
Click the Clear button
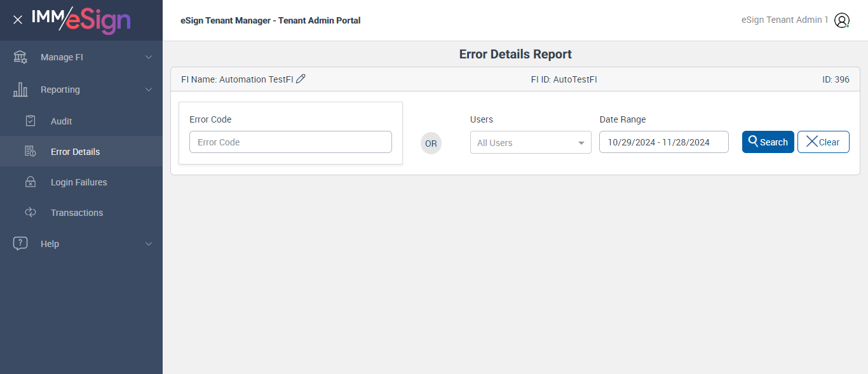[823, 142]
